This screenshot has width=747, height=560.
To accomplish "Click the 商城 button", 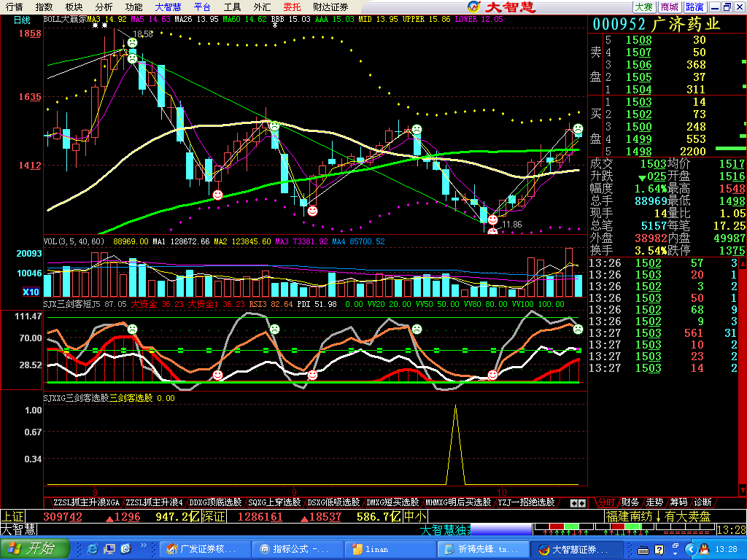I will tap(670, 7).
